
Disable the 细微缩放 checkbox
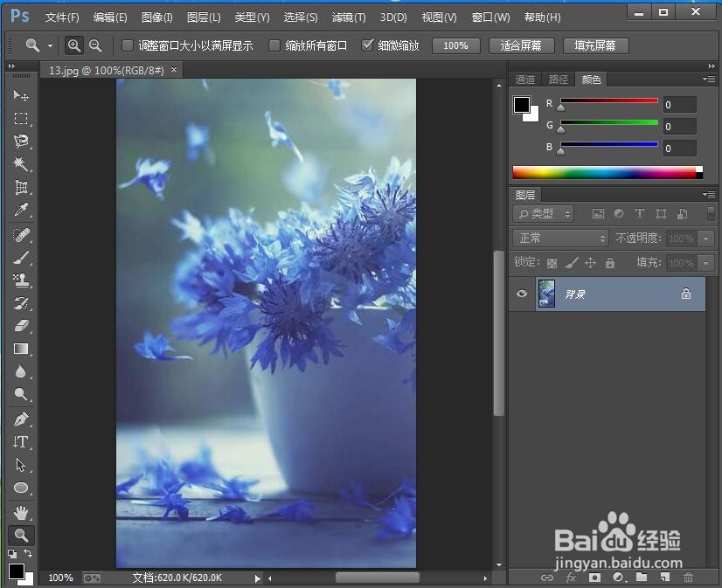click(x=369, y=45)
